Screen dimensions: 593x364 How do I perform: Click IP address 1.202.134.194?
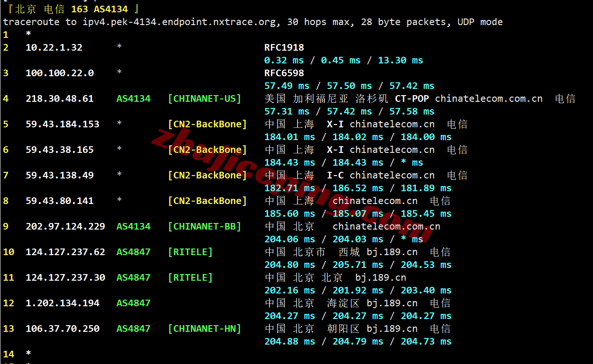63,303
